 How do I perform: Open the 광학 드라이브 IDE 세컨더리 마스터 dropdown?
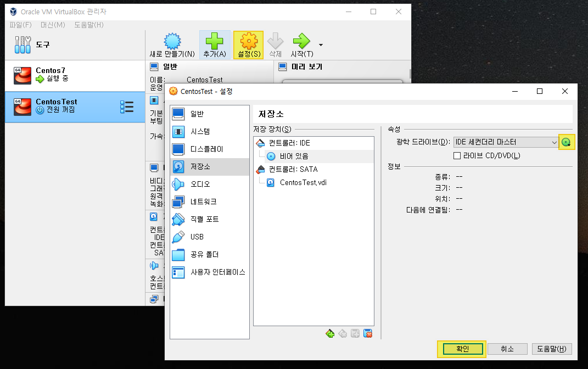coord(506,142)
